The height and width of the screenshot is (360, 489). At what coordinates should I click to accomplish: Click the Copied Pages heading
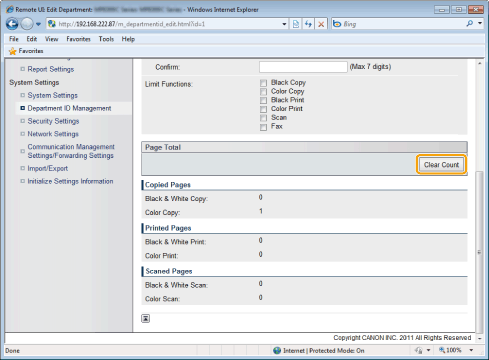[x=168, y=185]
